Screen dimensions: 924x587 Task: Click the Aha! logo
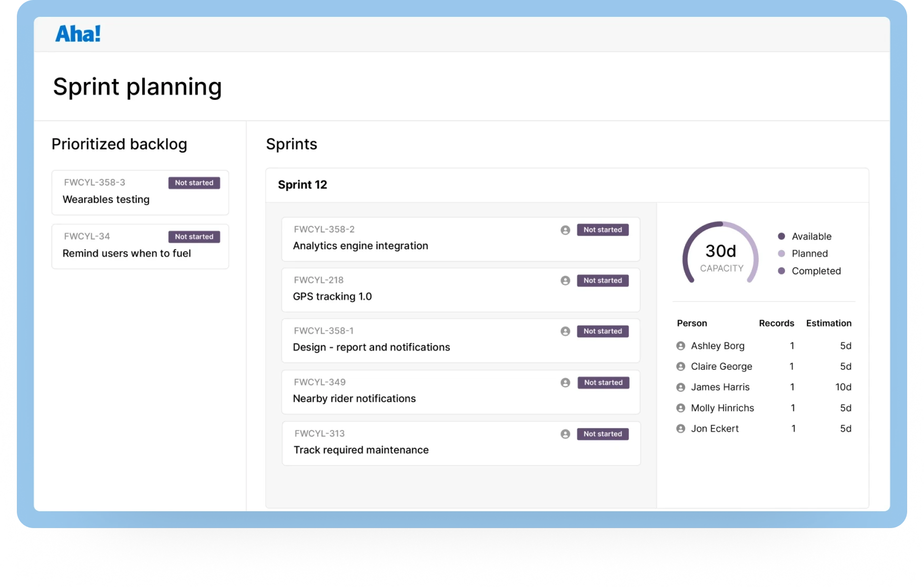pyautogui.click(x=78, y=34)
